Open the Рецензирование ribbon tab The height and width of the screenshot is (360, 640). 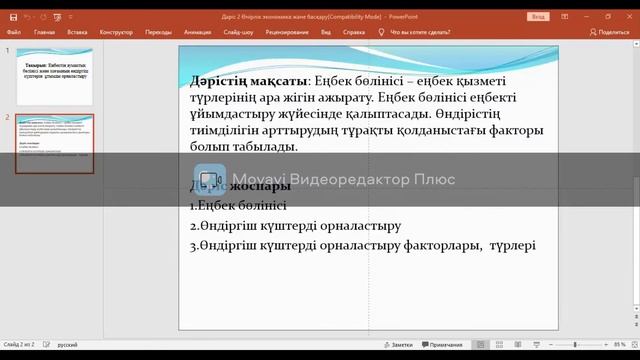(x=287, y=32)
